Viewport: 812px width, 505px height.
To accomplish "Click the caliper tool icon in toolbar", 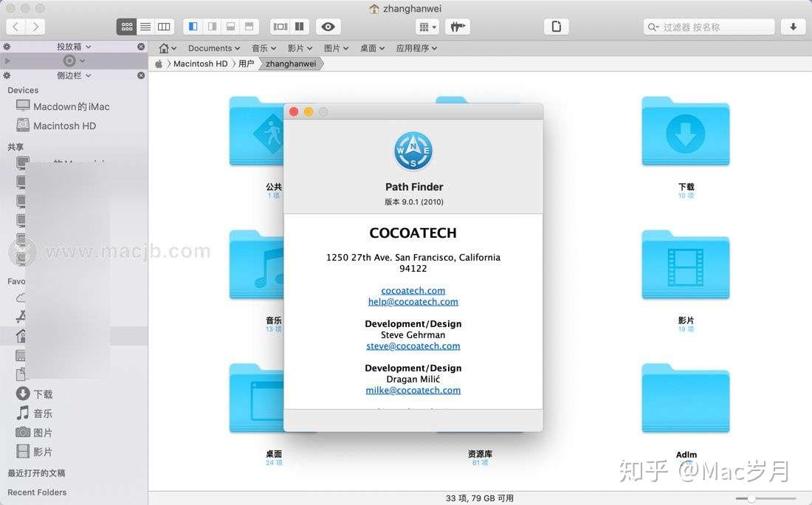I will [x=457, y=27].
